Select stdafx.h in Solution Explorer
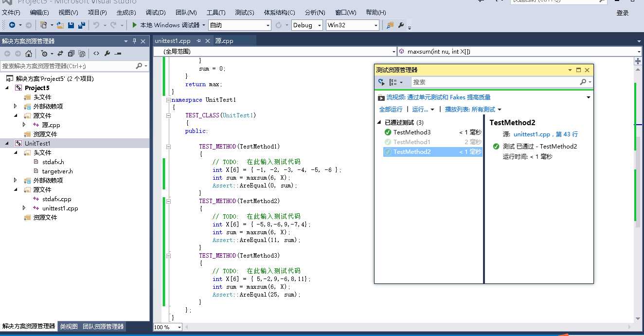This screenshot has width=644, height=336. [x=53, y=162]
